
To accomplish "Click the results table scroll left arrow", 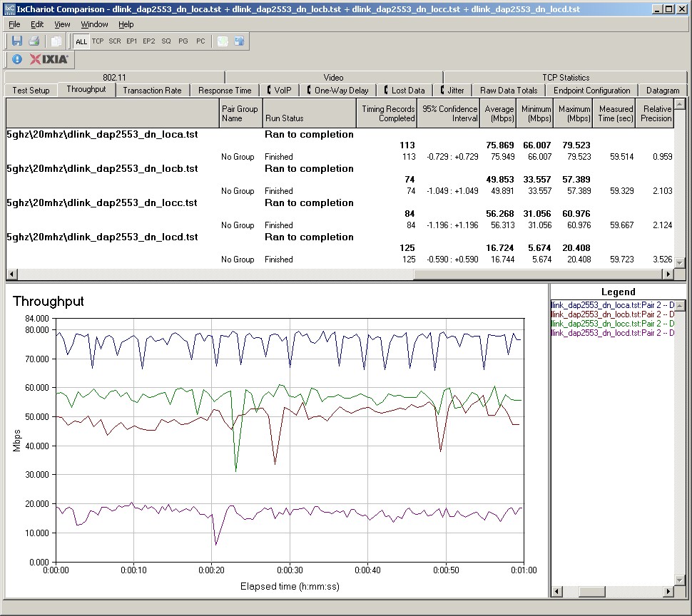I will click(11, 274).
